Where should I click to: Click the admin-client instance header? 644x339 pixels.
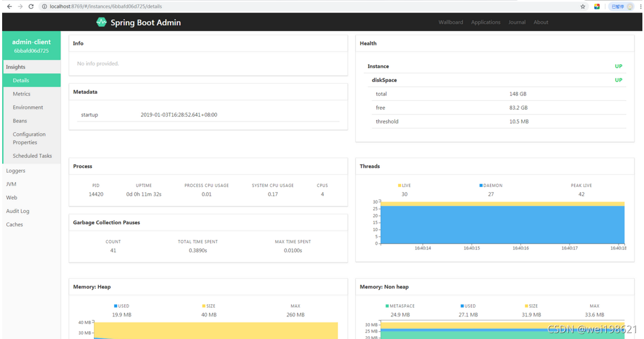tap(31, 46)
